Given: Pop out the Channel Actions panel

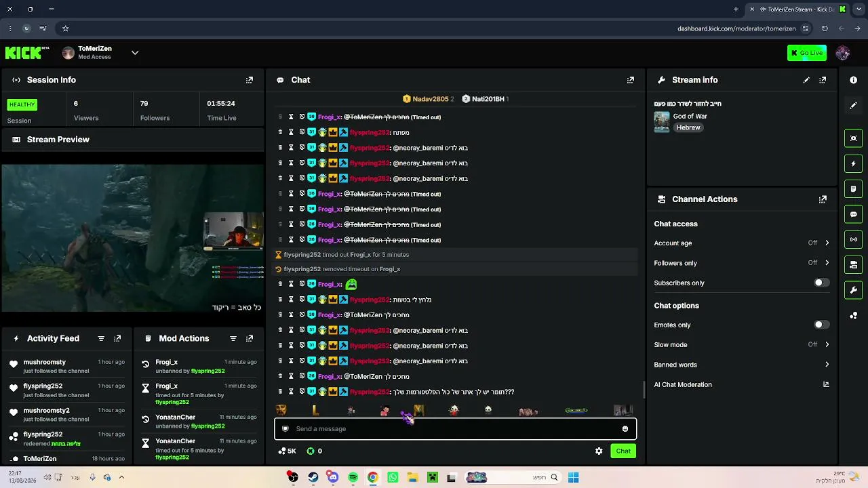Looking at the screenshot, I should (823, 199).
